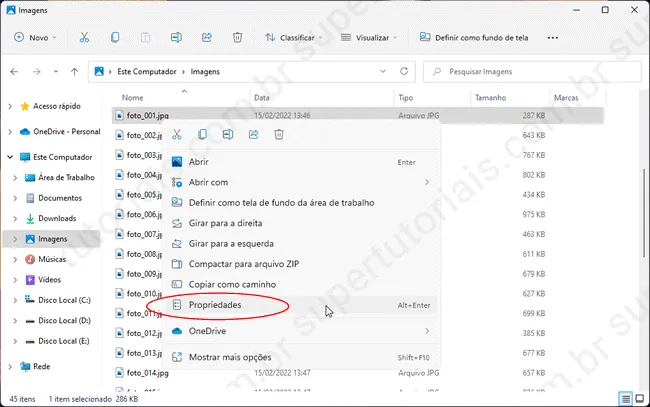Select Disco Local (E:) in the sidebar
Screen dimensions: 650x407
(64, 341)
